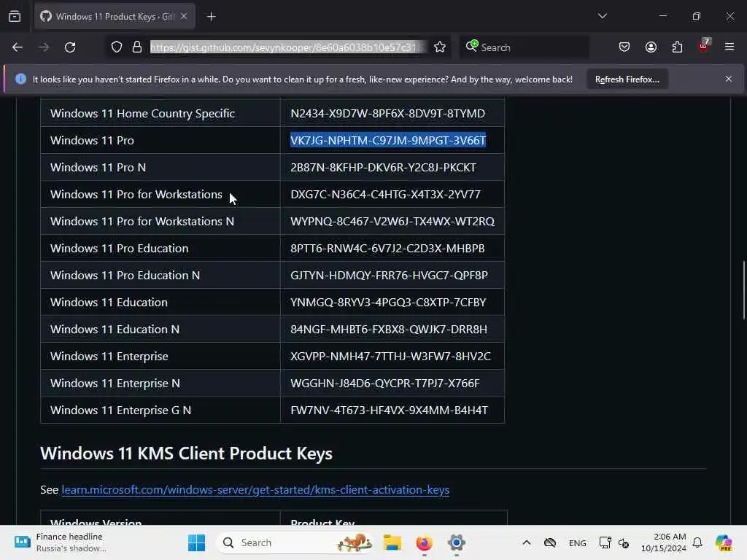The image size is (747, 560).
Task: Open Firefox application hamburger menu
Action: [729, 47]
